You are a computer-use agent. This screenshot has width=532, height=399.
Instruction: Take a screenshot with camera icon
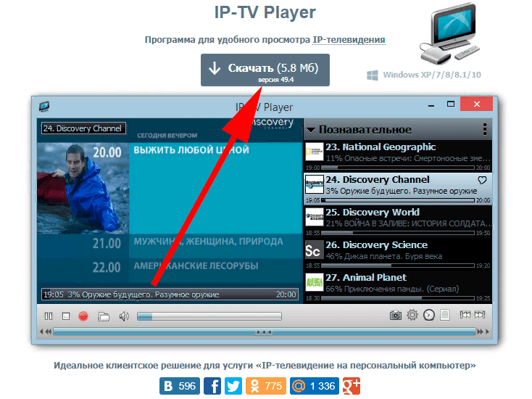[395, 316]
